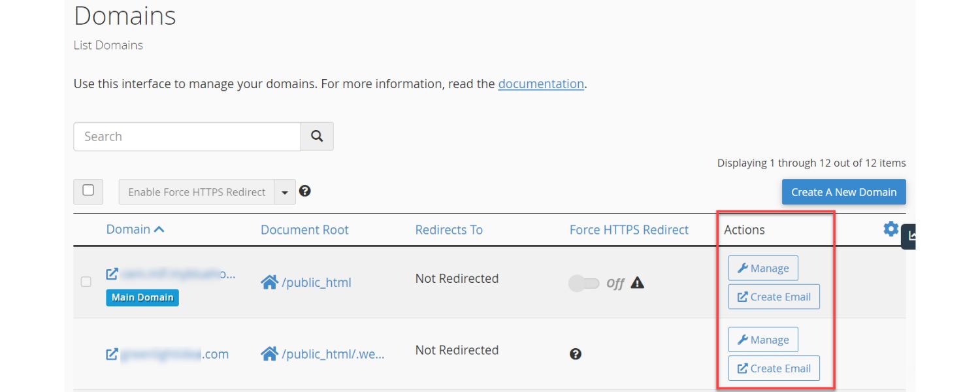This screenshot has width=980, height=392.
Task: Click inside the Search input field
Action: tap(186, 137)
